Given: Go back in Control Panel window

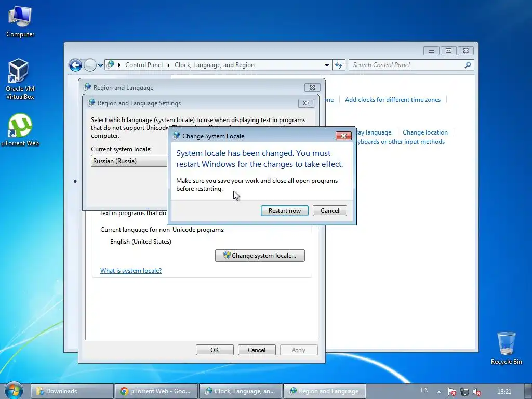Looking at the screenshot, I should (x=75, y=65).
